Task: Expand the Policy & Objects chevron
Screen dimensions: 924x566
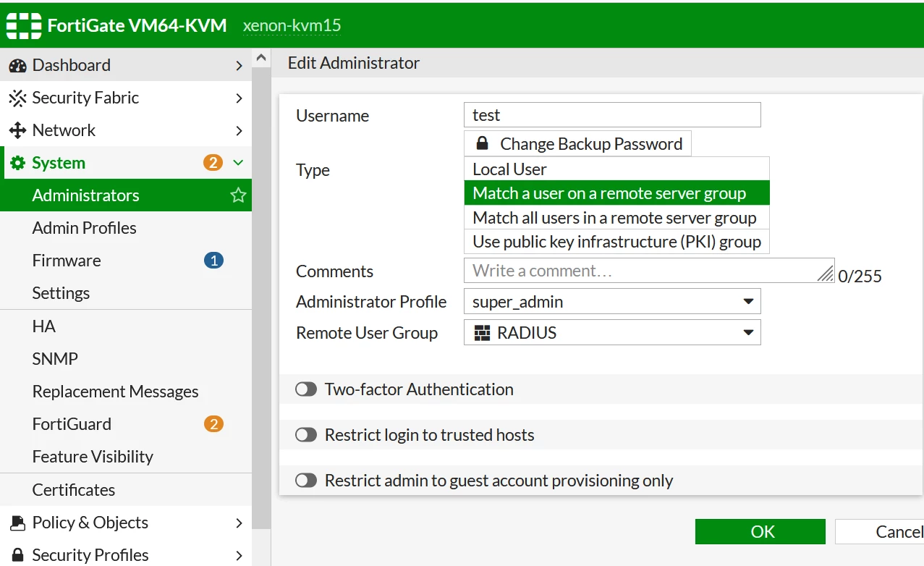Action: pos(239,523)
